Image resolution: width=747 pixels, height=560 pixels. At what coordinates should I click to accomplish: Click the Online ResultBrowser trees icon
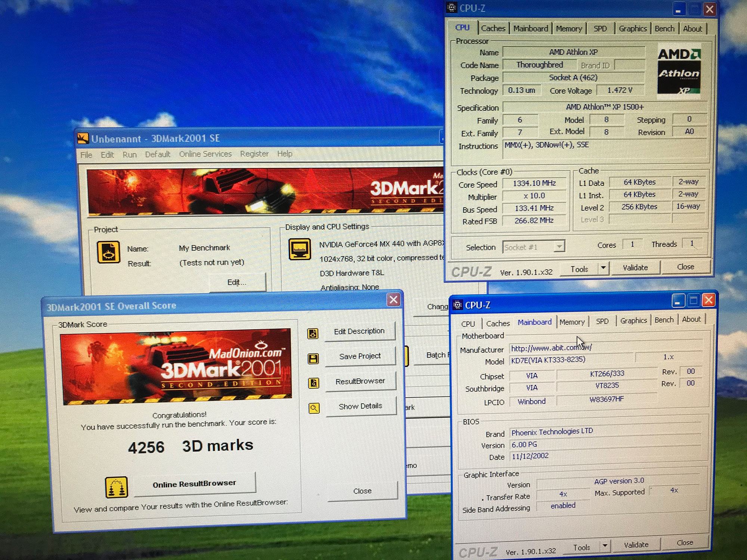(116, 487)
